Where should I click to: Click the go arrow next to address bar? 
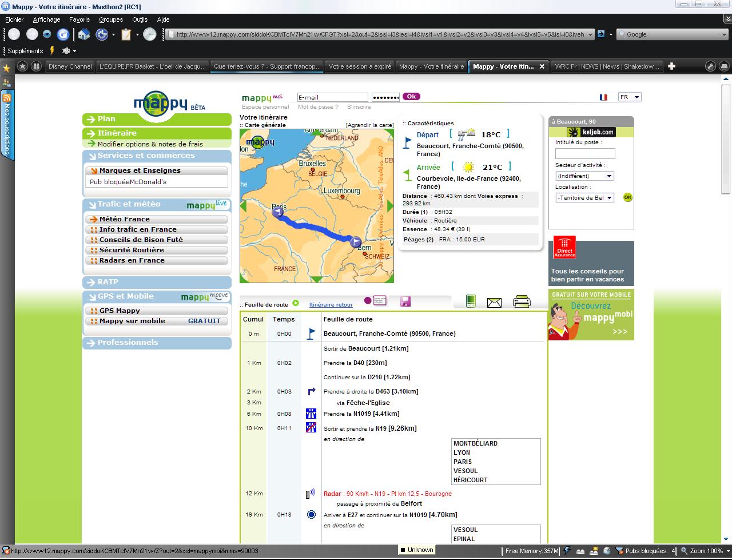click(x=601, y=34)
